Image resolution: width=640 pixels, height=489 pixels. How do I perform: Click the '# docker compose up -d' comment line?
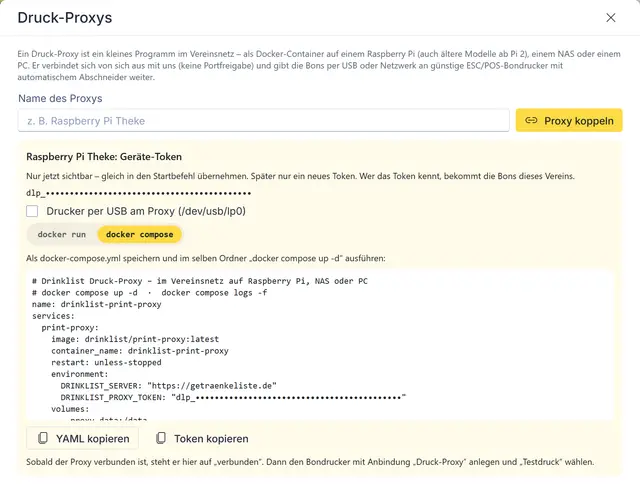pyautogui.click(x=149, y=292)
